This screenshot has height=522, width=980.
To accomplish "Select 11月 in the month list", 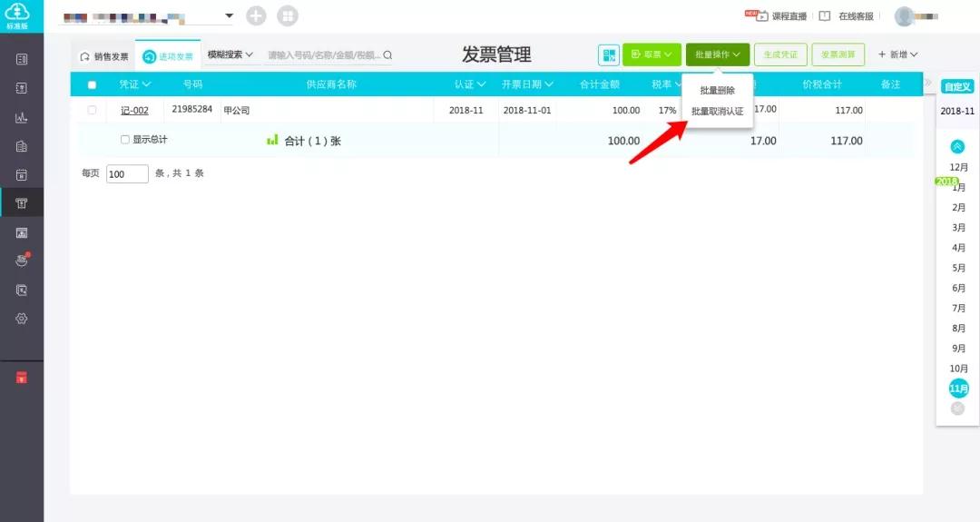I will (958, 389).
